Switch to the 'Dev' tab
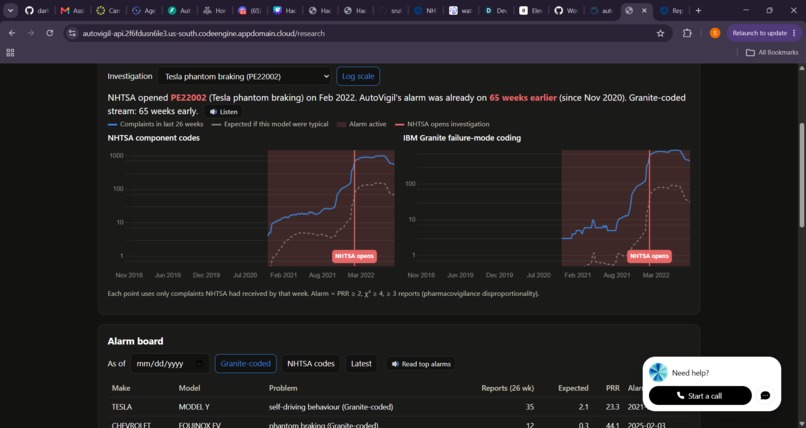Viewport: 806px width, 428px height. tap(496, 10)
